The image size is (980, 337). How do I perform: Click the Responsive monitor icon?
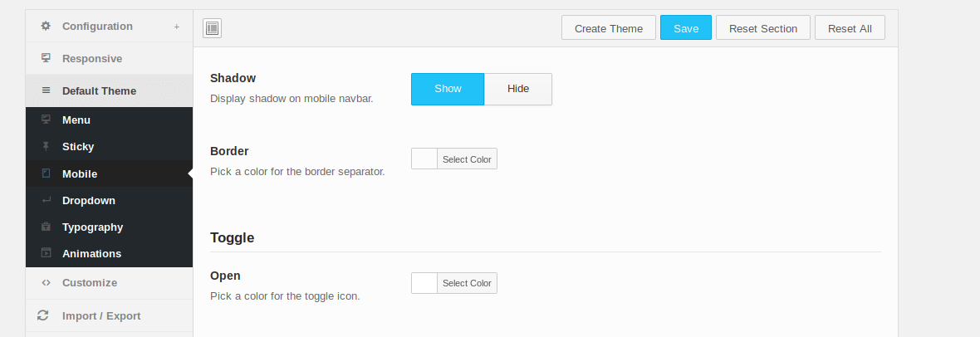point(46,59)
